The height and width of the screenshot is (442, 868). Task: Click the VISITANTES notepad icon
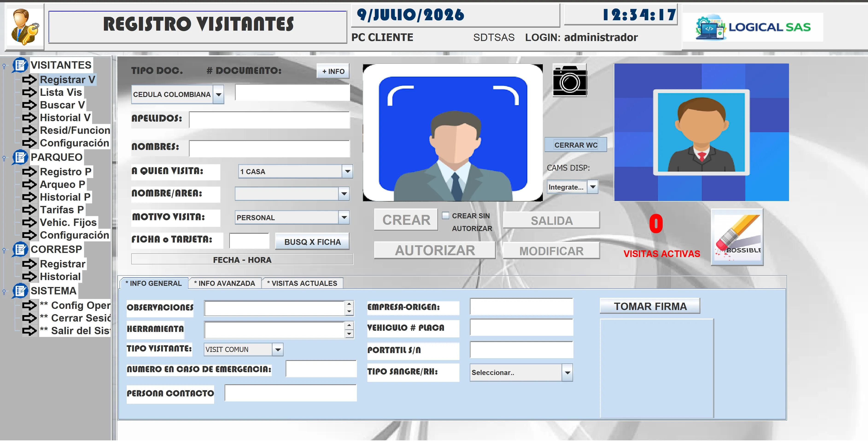click(x=20, y=65)
